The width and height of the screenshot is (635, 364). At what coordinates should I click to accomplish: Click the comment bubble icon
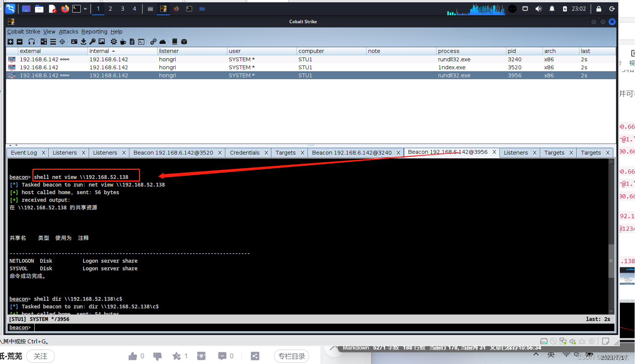click(222, 356)
